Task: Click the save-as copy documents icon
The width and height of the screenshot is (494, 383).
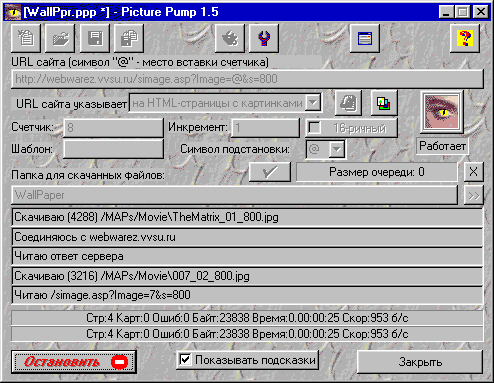Action: [129, 38]
